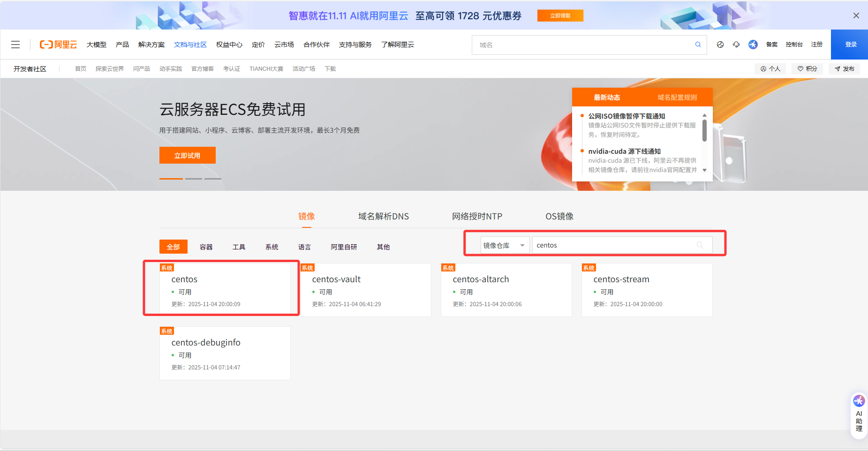Open the 支持与服务 menu
This screenshot has width=868, height=451.
[x=355, y=45]
